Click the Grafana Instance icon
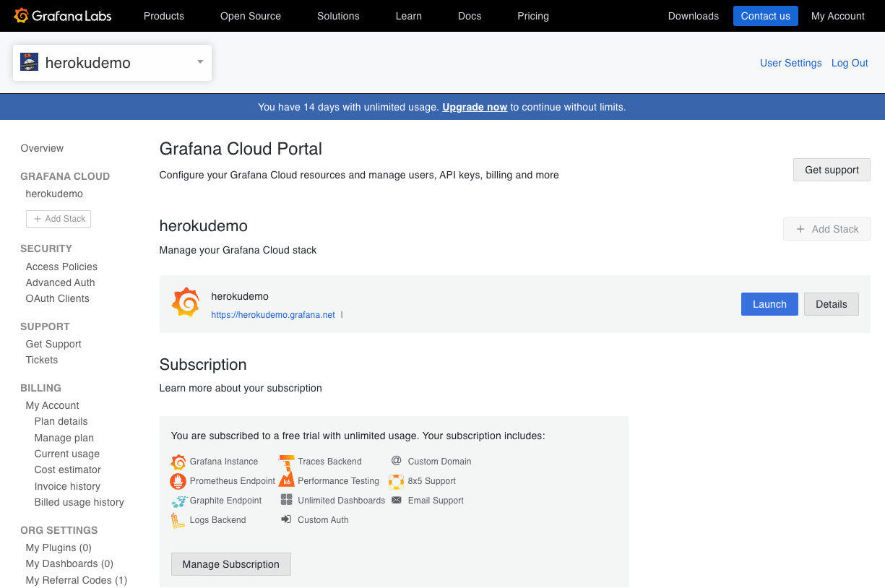 pyautogui.click(x=178, y=462)
